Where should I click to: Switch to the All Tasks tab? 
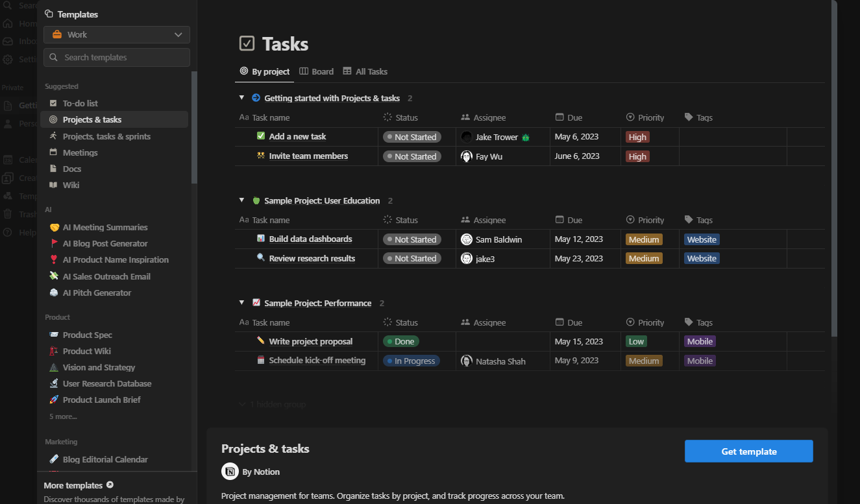365,71
